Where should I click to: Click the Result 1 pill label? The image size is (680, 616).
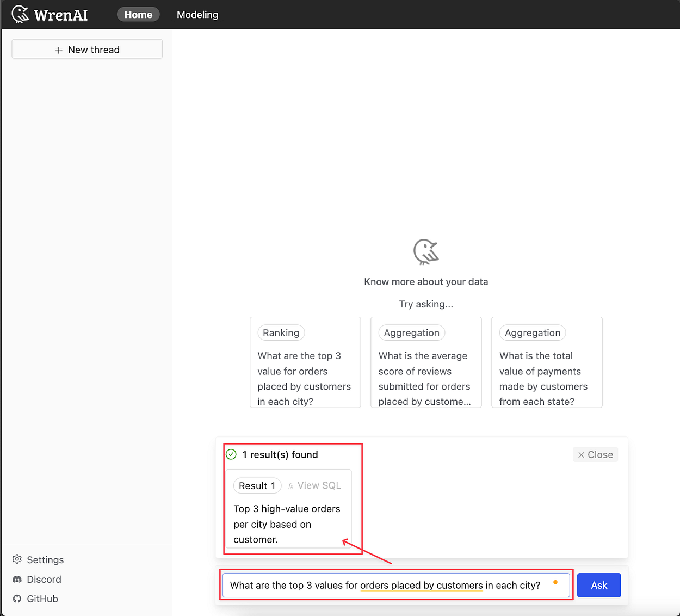tap(257, 485)
